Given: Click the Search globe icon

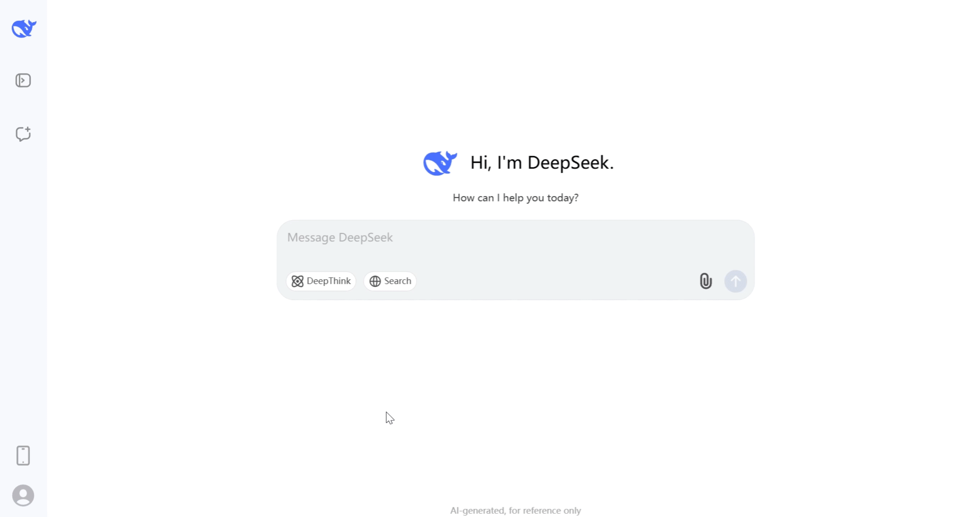Looking at the screenshot, I should click(x=375, y=280).
